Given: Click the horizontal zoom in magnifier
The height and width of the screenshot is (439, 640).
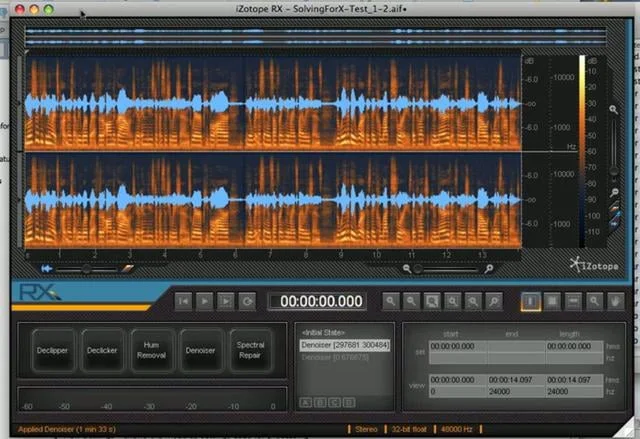Looking at the screenshot, I should [x=489, y=268].
